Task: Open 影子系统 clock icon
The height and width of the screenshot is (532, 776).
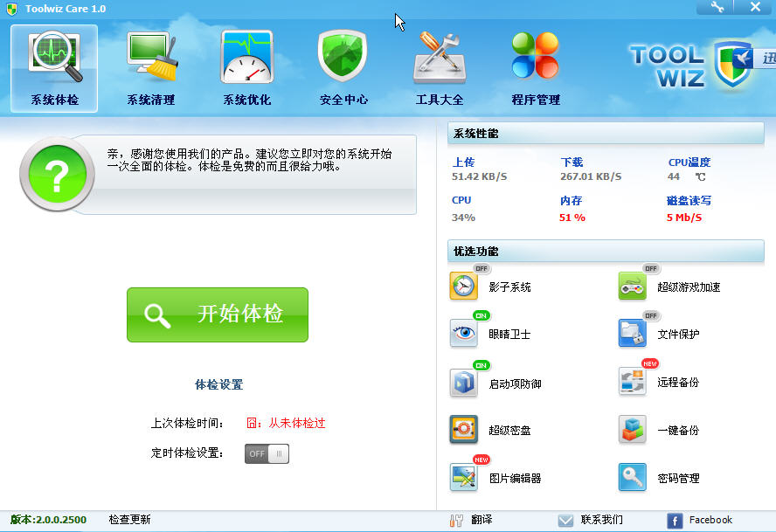Action: click(x=464, y=286)
